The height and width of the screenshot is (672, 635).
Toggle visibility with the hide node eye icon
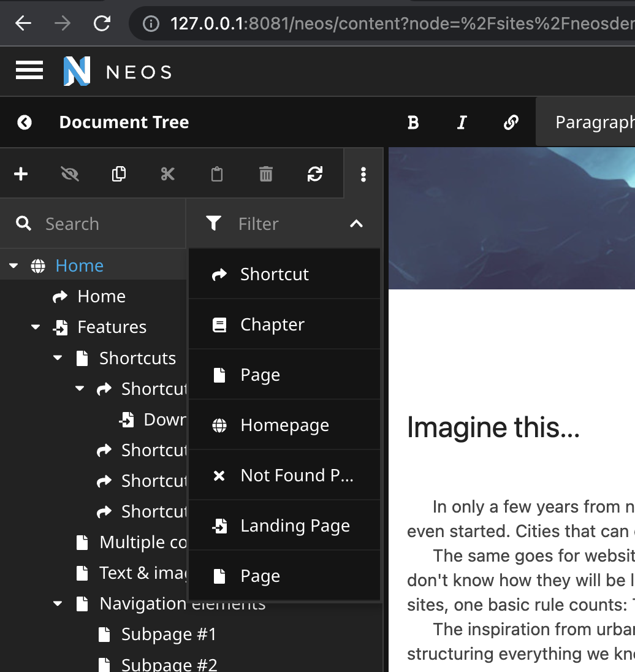(x=70, y=174)
